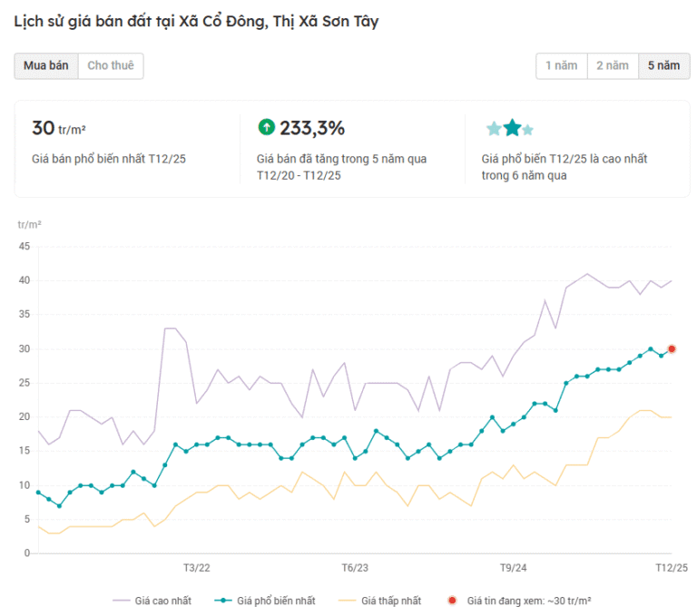Switch to the Cho thuê tab
The width and height of the screenshot is (697, 616).
click(x=111, y=65)
